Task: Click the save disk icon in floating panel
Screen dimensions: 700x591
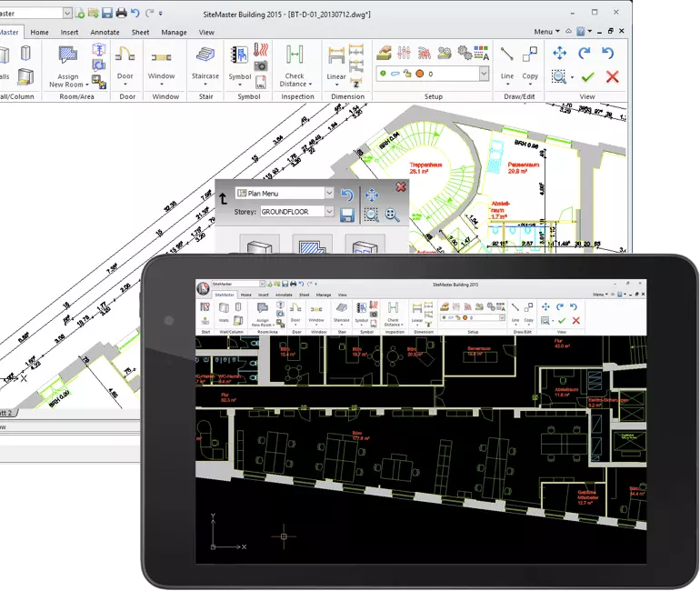Action: coord(347,215)
